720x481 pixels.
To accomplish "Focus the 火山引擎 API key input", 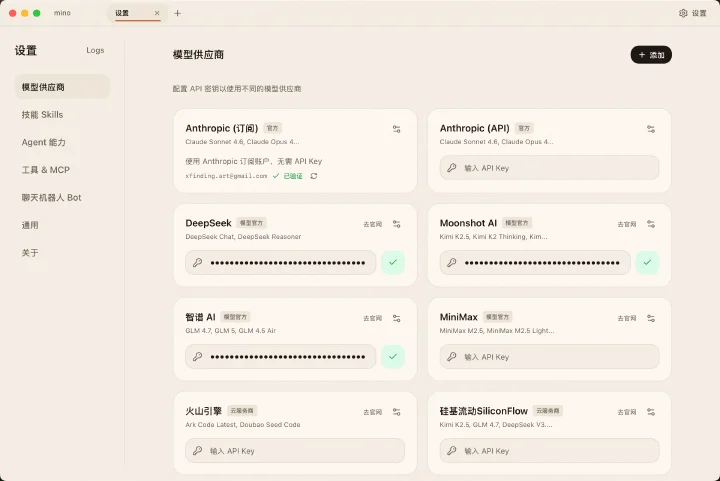I will coord(295,451).
